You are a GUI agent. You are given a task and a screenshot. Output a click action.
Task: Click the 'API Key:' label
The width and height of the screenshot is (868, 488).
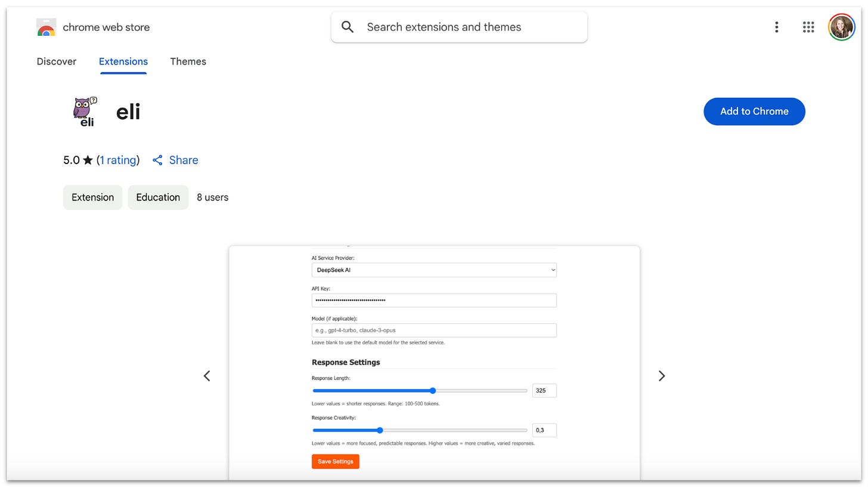click(321, 289)
